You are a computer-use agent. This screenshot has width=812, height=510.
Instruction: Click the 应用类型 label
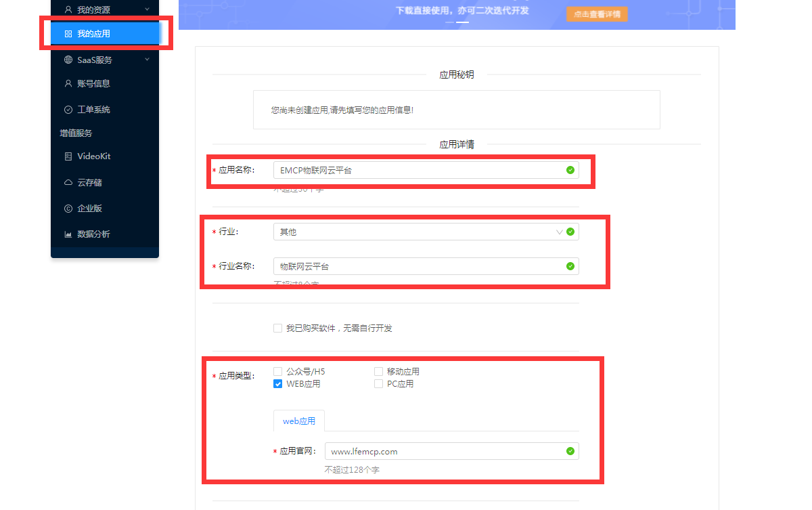coord(236,376)
